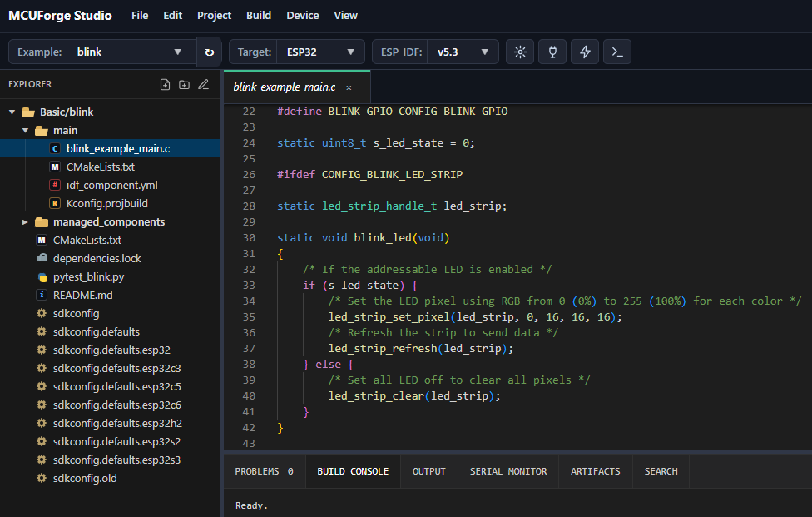Open the Edit menu
The height and width of the screenshot is (517, 812).
[172, 16]
